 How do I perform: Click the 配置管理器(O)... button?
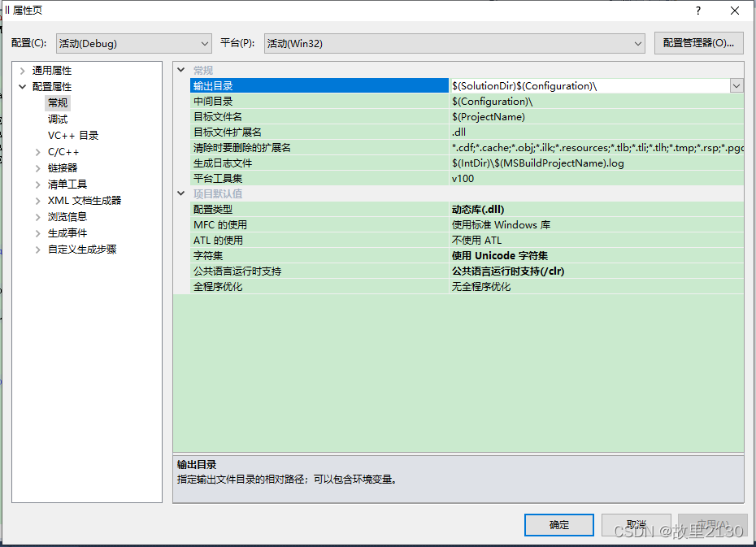click(x=698, y=43)
